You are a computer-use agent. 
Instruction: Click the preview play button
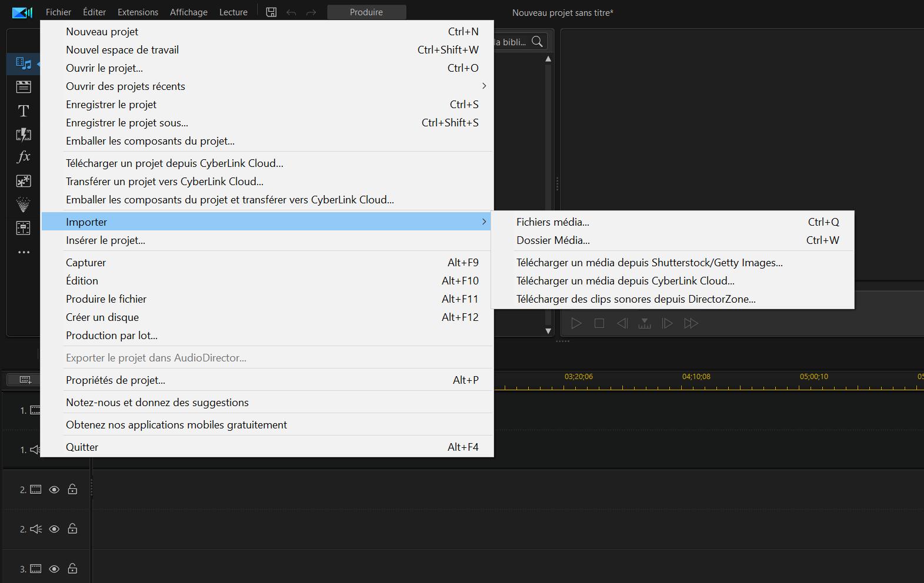tap(576, 323)
